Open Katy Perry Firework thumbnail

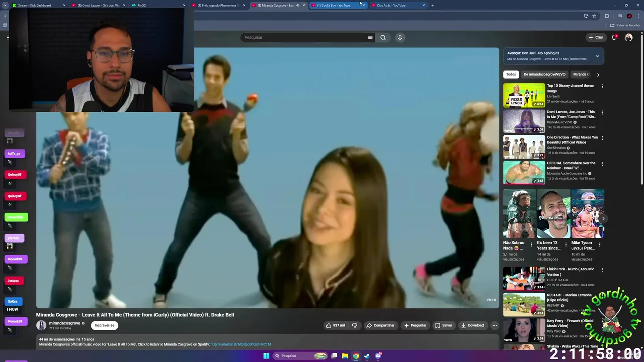coord(524,330)
